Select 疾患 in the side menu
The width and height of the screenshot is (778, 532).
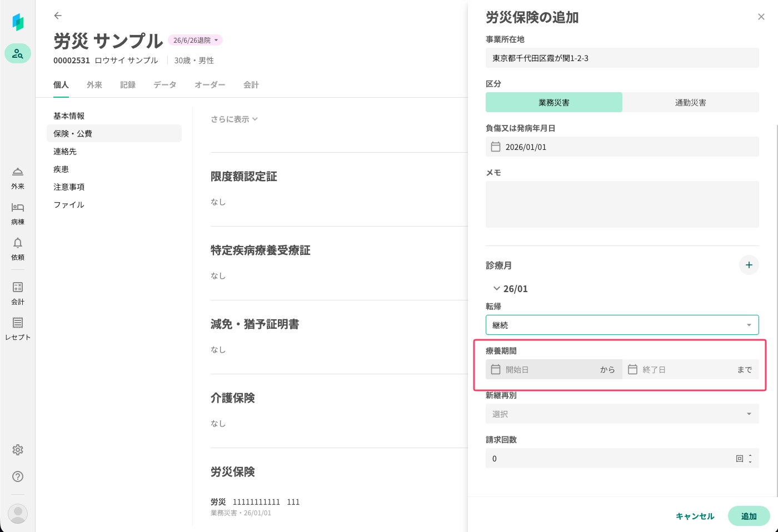[114, 169]
